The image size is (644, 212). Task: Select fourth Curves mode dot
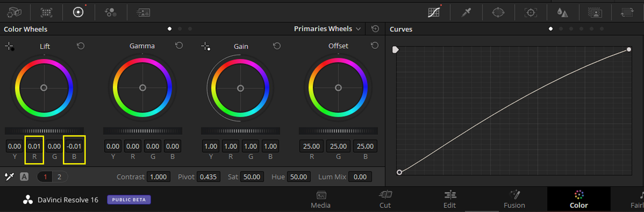[581, 29]
